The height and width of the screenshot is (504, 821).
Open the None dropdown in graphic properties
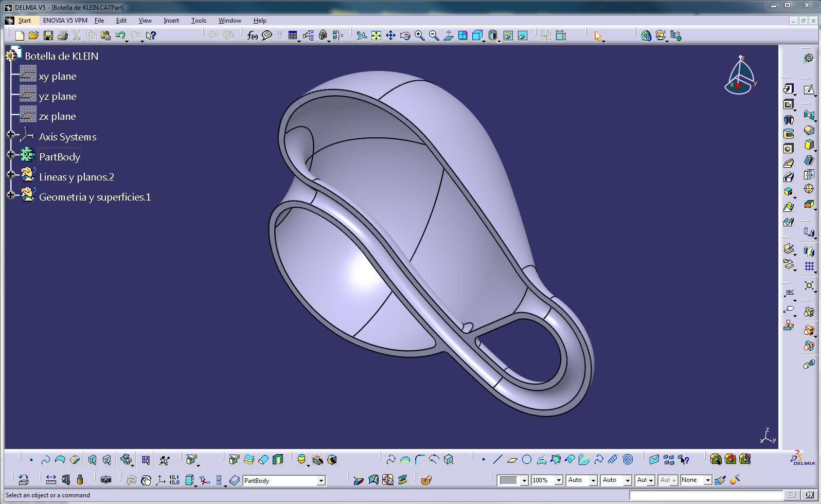coord(708,480)
